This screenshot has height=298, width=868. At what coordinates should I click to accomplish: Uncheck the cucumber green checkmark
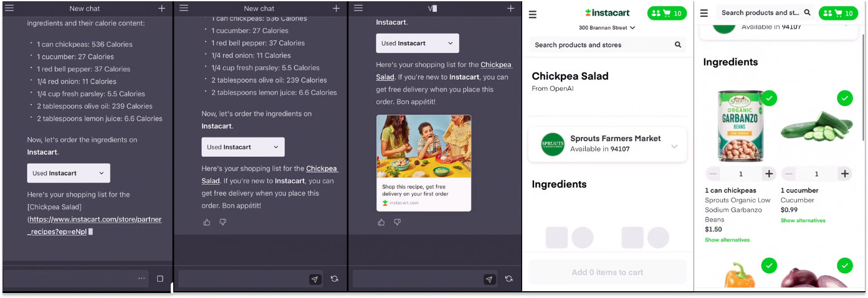coord(845,98)
